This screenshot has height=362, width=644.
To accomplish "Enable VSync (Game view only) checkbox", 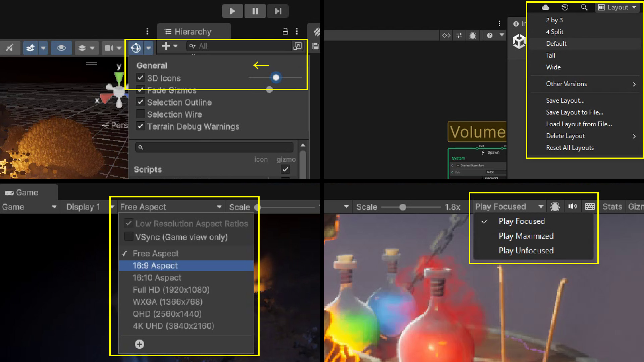I will 128,236.
